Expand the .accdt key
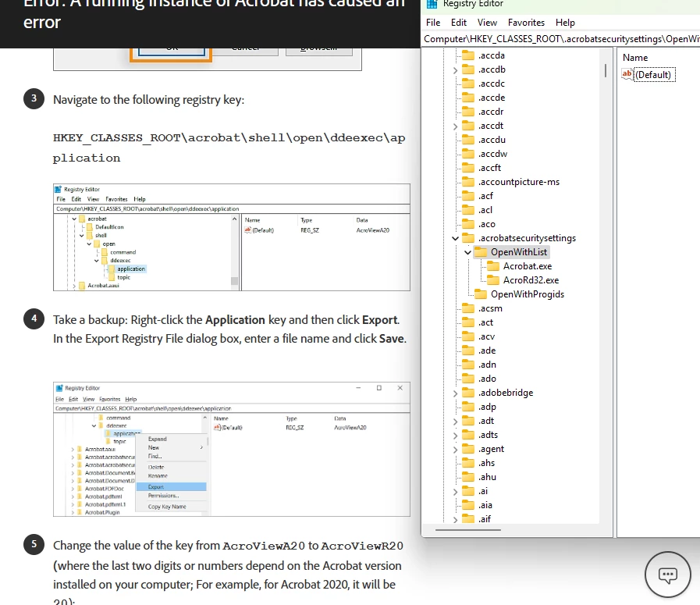The width and height of the screenshot is (700, 605). [x=456, y=126]
